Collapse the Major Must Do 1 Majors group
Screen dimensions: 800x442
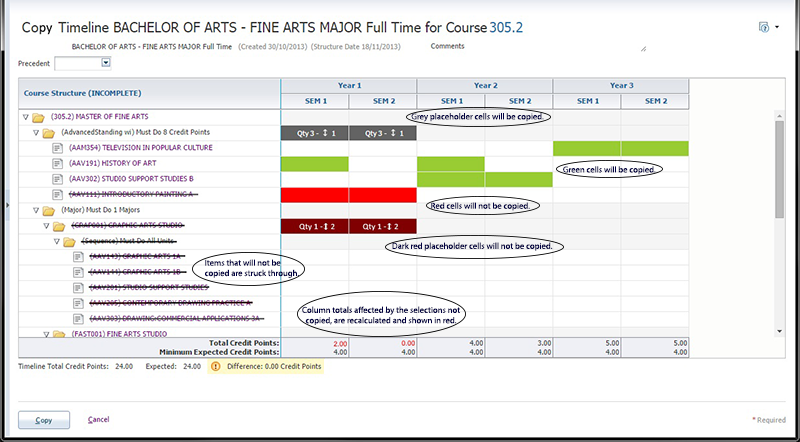(35, 210)
